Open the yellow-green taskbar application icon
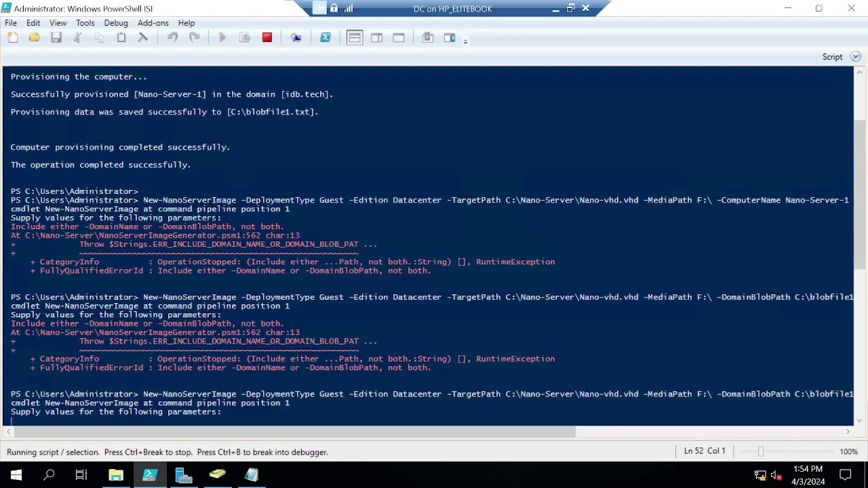868x488 pixels. (218, 474)
